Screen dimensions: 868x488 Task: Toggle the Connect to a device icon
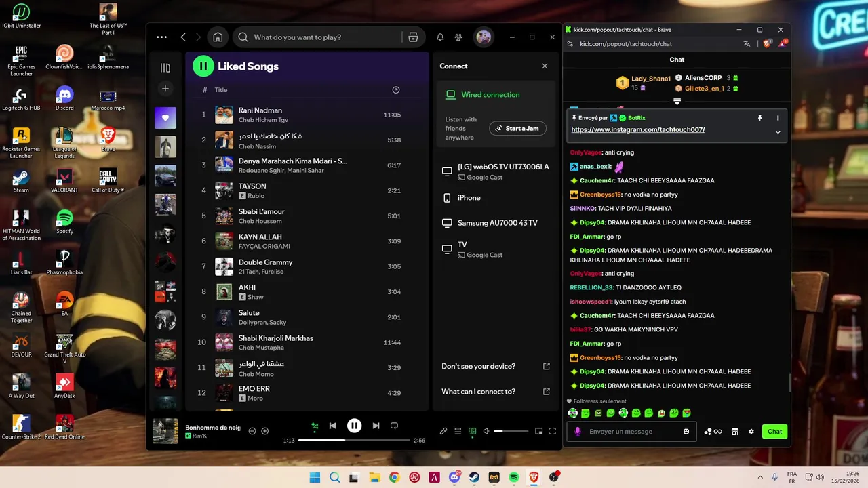tap(473, 431)
